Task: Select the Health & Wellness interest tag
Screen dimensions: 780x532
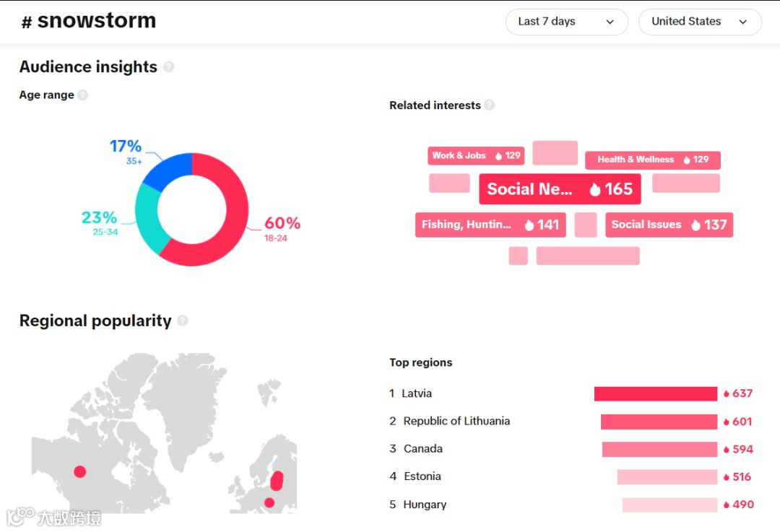Action: (x=652, y=160)
